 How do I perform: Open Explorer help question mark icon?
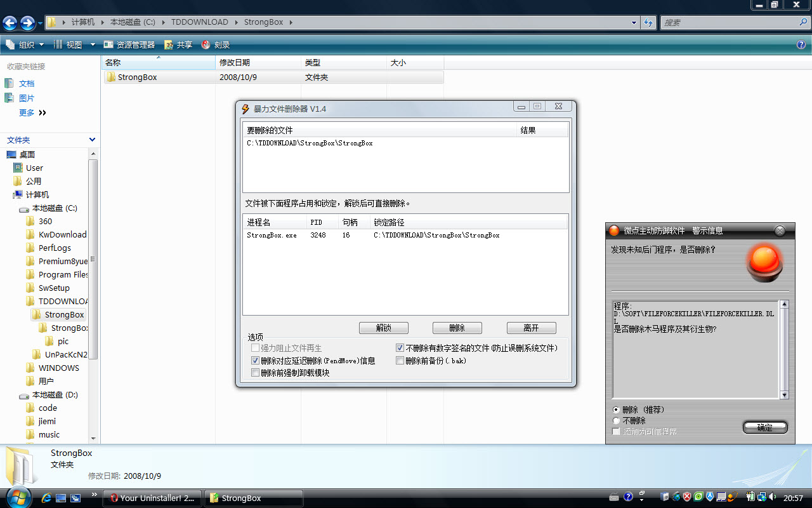tap(801, 44)
